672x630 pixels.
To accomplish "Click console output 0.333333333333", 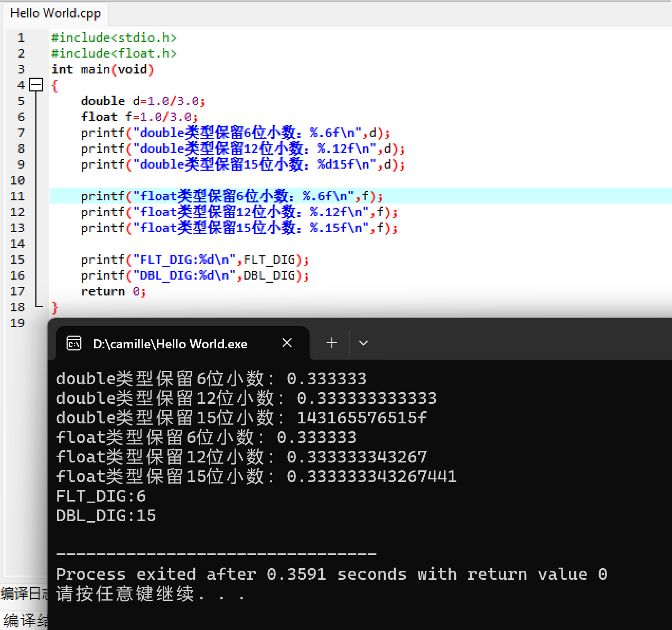I will tap(367, 399).
